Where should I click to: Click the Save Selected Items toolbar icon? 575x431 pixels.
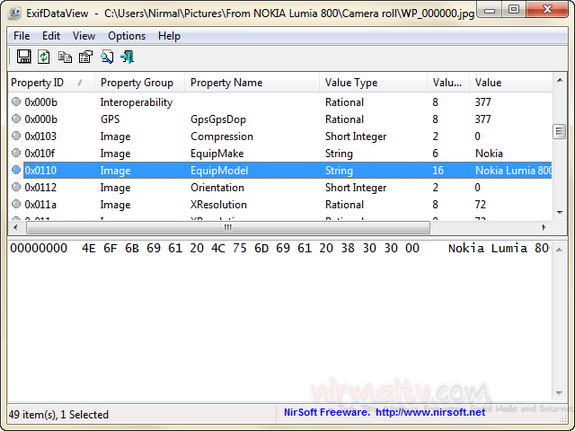(x=24, y=57)
